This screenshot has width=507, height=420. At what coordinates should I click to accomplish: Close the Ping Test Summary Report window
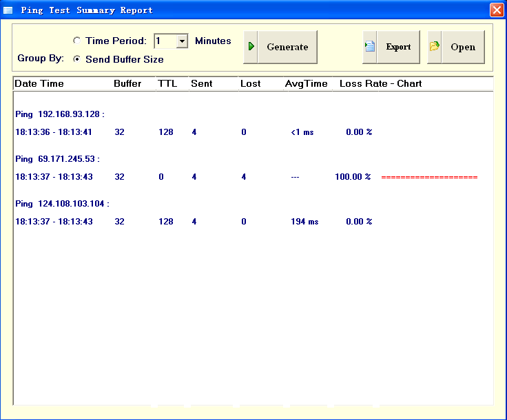click(x=497, y=10)
